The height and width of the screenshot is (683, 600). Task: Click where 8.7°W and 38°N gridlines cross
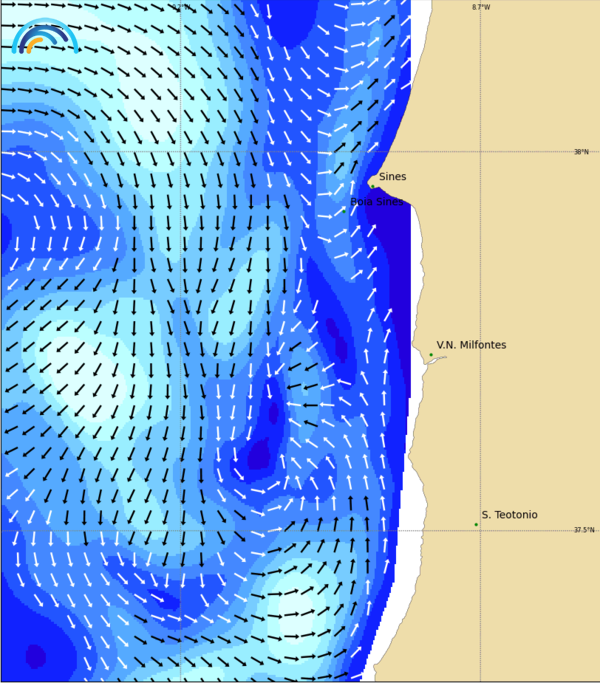pos(480,151)
